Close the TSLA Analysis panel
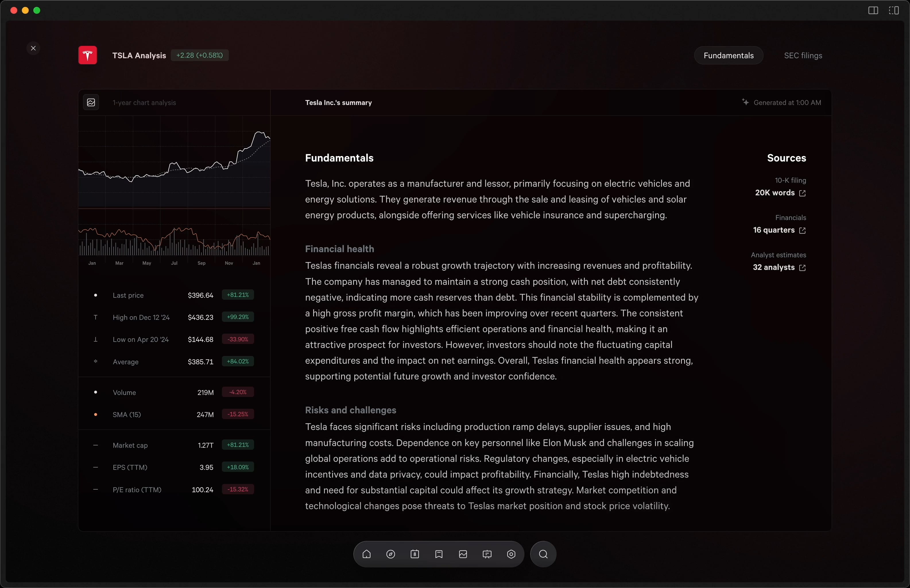910x588 pixels. pyautogui.click(x=33, y=48)
